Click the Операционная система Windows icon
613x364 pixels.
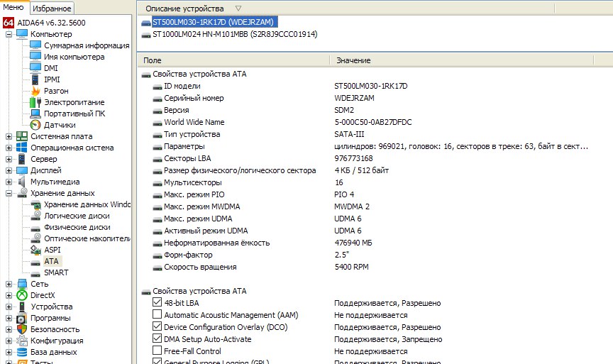click(22, 148)
